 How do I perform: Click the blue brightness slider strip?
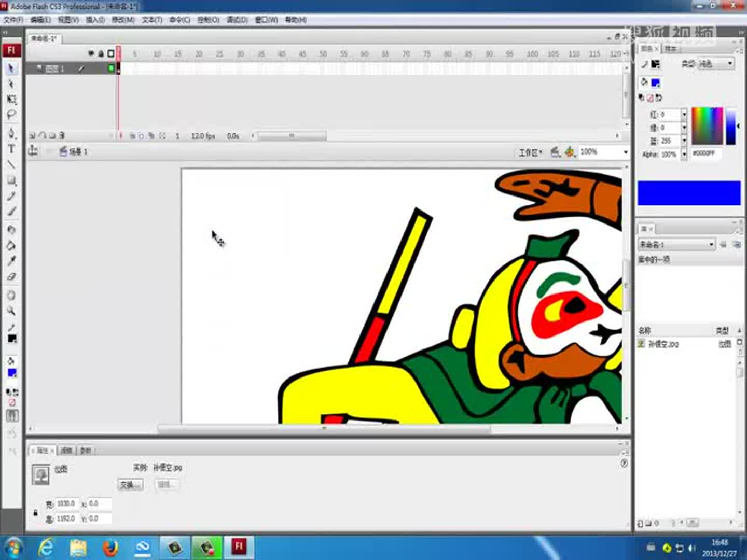730,126
